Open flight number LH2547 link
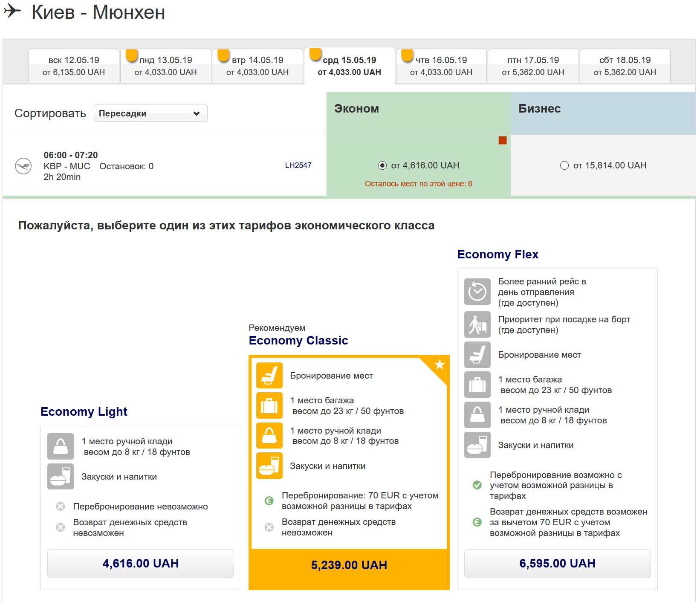700x602 pixels. [298, 165]
